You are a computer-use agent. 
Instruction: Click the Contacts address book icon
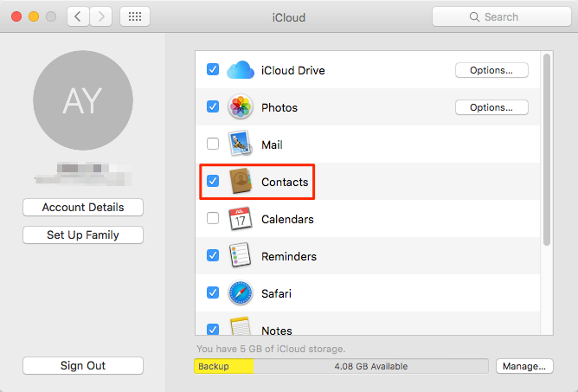pos(241,181)
